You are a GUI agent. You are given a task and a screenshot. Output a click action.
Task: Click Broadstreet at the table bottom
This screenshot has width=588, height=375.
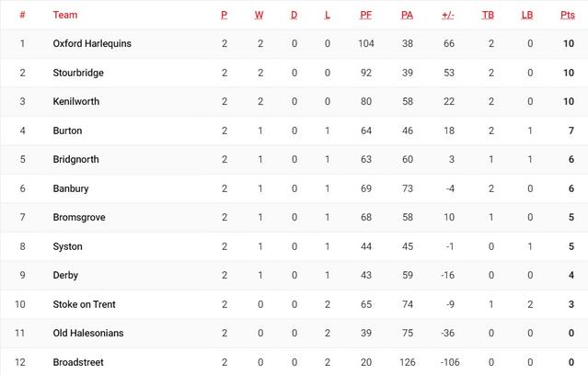click(x=78, y=362)
